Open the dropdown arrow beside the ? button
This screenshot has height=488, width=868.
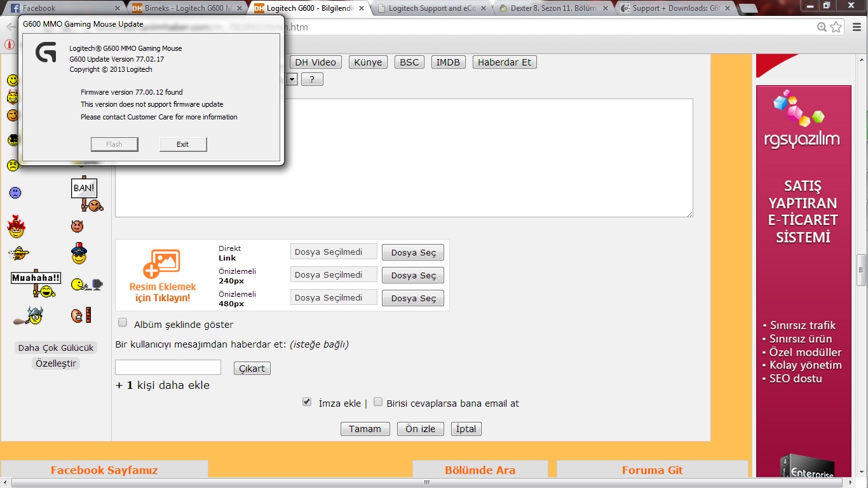[292, 79]
